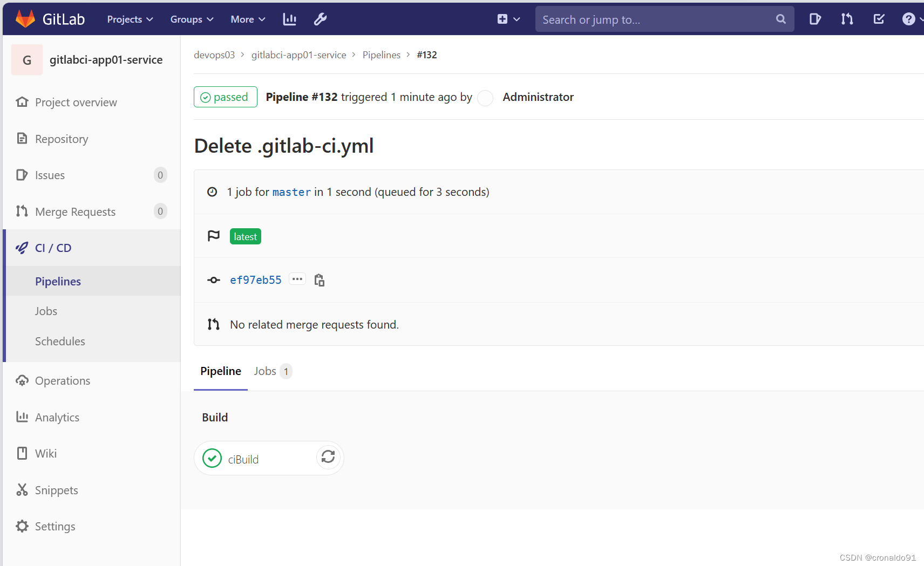Viewport: 924px width, 566px height.
Task: Copy commit SHA with clipboard icon
Action: 320,280
